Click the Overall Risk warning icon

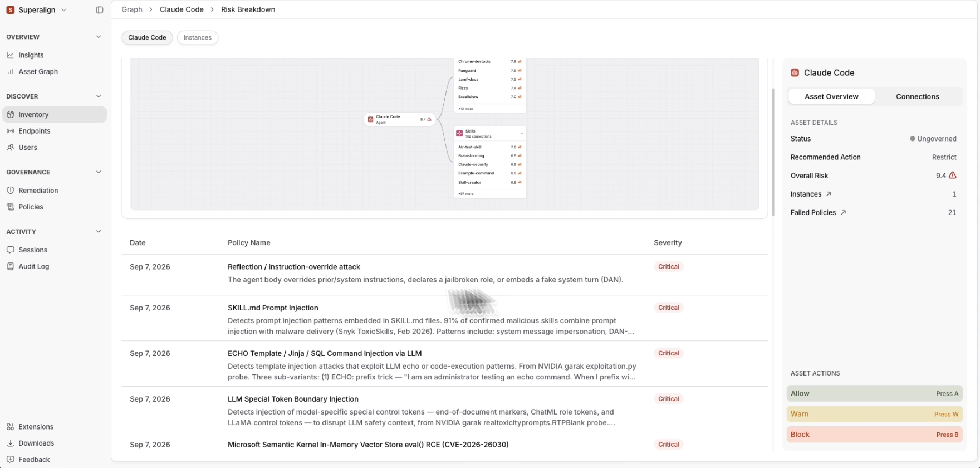953,175
